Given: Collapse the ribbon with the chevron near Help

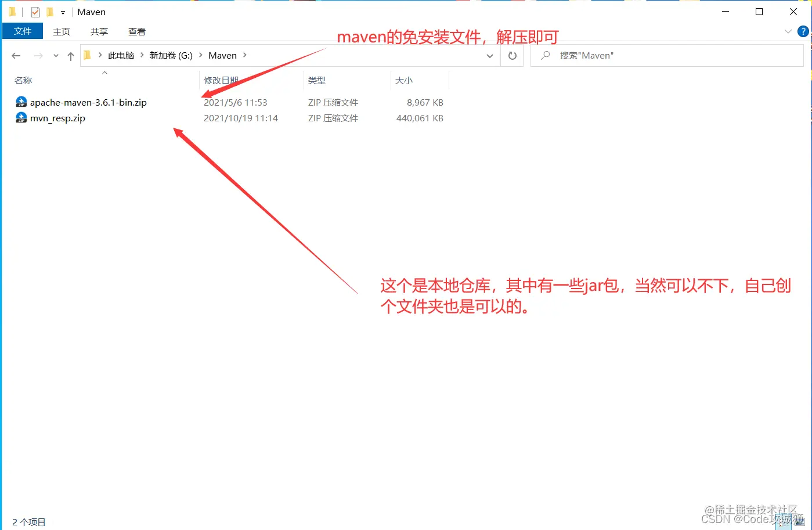Looking at the screenshot, I should [x=788, y=31].
